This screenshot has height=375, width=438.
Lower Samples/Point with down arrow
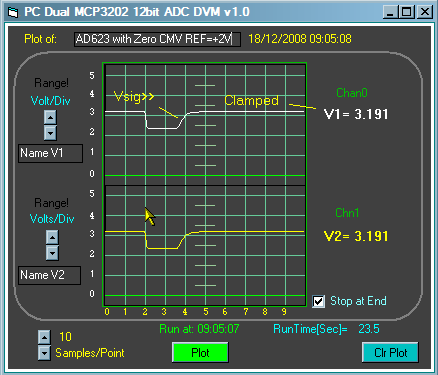(44, 353)
